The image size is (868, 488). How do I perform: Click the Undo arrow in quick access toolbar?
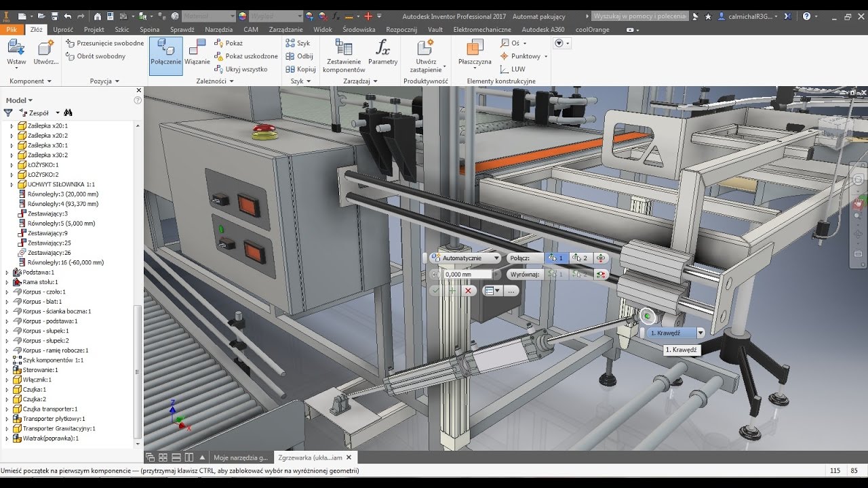67,16
